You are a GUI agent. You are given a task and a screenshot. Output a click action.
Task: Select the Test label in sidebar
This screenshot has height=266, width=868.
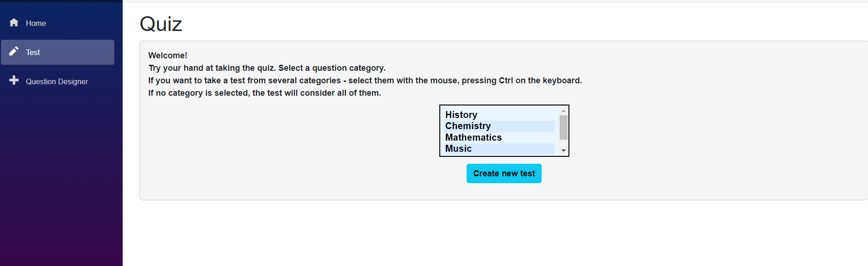coord(33,52)
